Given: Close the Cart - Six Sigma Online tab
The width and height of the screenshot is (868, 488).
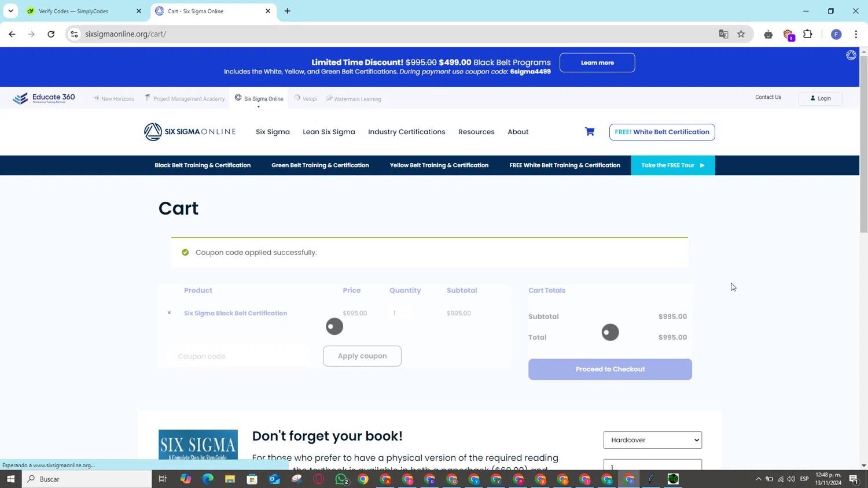Looking at the screenshot, I should click(268, 11).
